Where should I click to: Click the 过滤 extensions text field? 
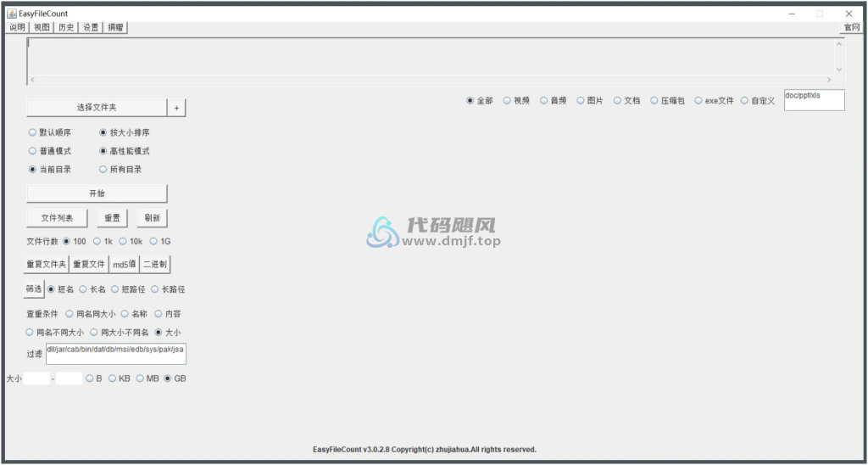[115, 354]
